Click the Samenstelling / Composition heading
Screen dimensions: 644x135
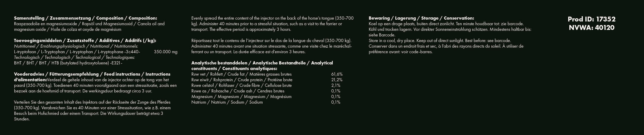85,18
